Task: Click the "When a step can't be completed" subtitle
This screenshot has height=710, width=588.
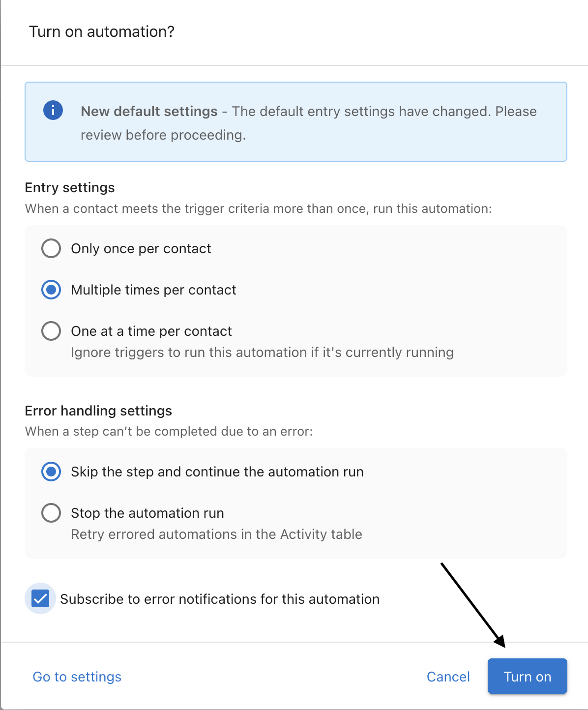Action: 169,431
